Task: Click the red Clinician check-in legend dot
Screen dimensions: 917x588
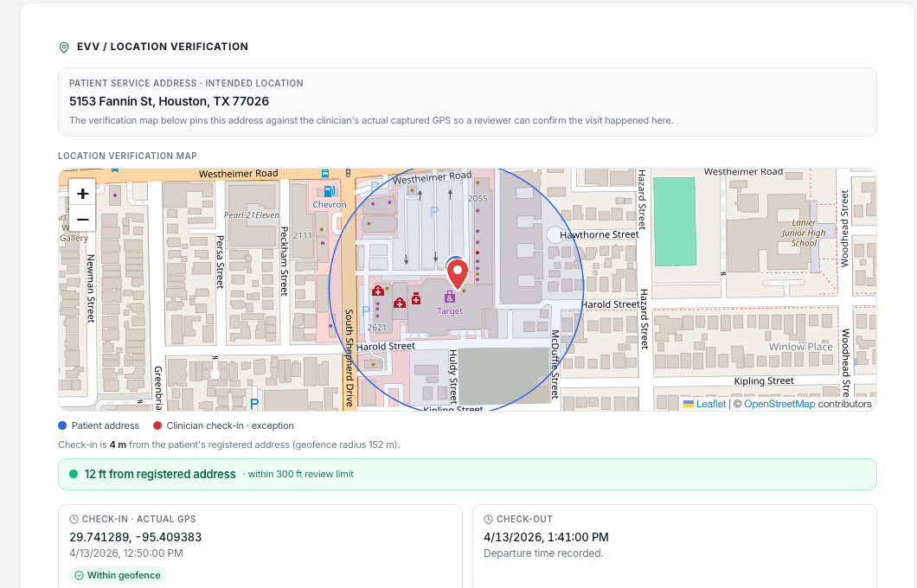Action: [x=157, y=425]
